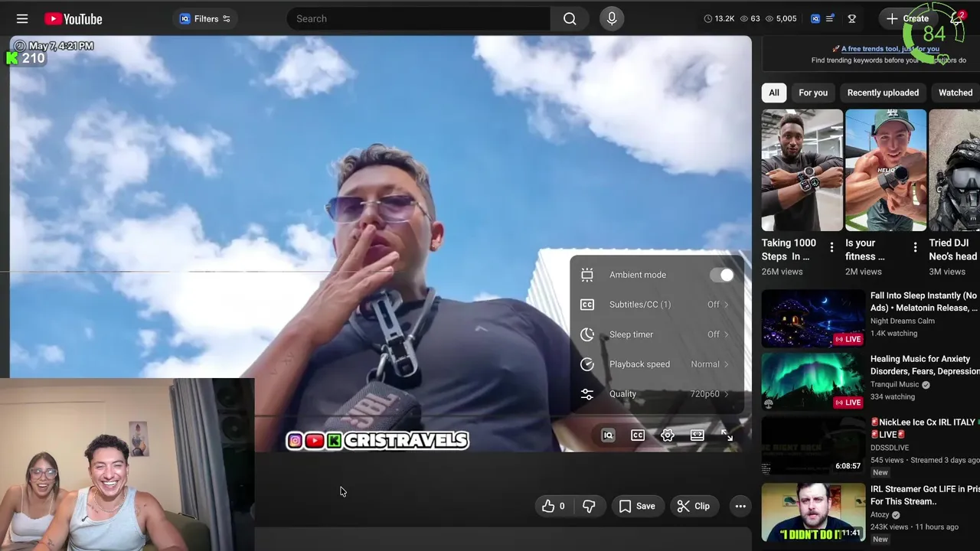Open options for Is your fitness short

point(915,247)
